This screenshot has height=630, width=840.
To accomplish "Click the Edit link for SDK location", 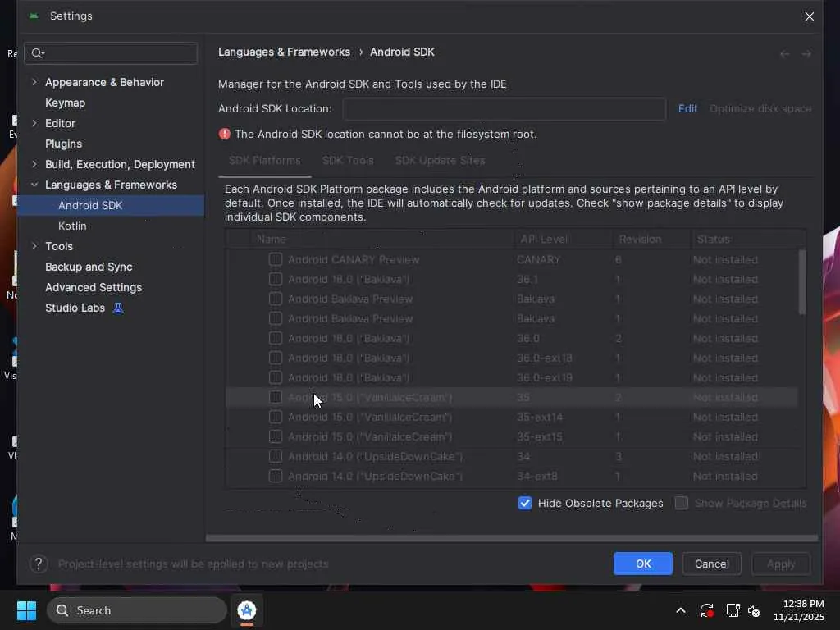I will (x=687, y=109).
